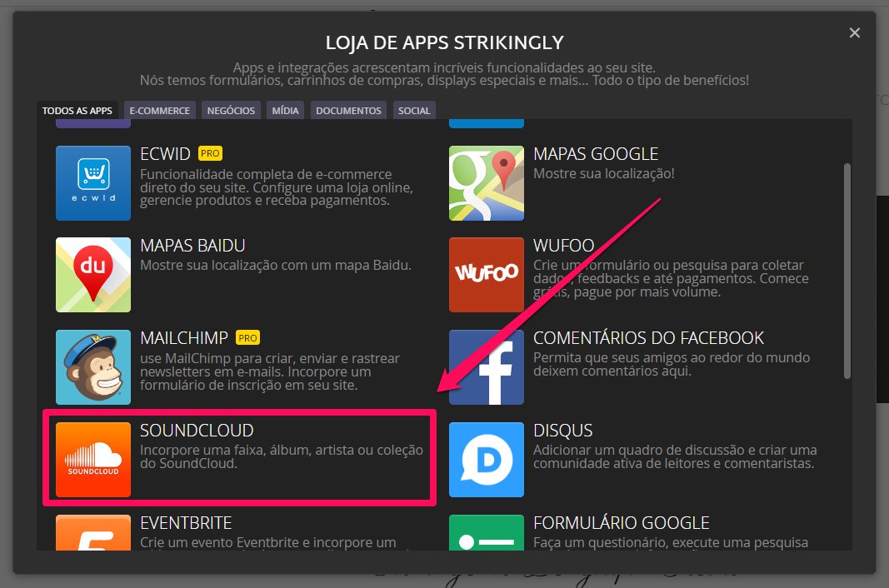
Task: Click the PRO badge next to ECWID
Action: coord(210,153)
